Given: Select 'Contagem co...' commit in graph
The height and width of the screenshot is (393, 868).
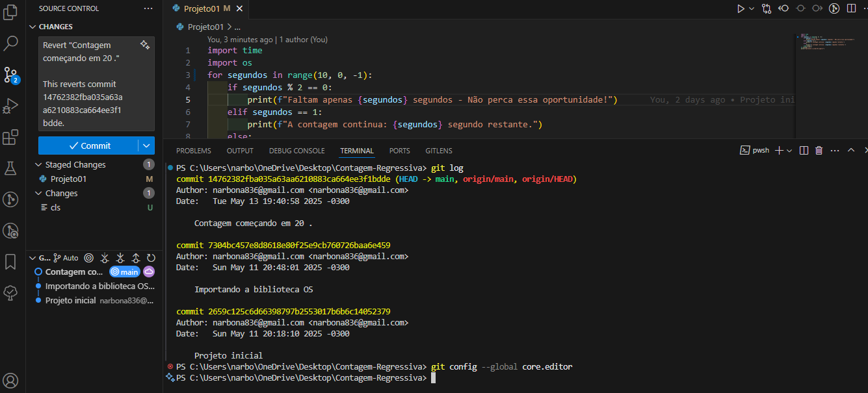Looking at the screenshot, I should pos(74,272).
